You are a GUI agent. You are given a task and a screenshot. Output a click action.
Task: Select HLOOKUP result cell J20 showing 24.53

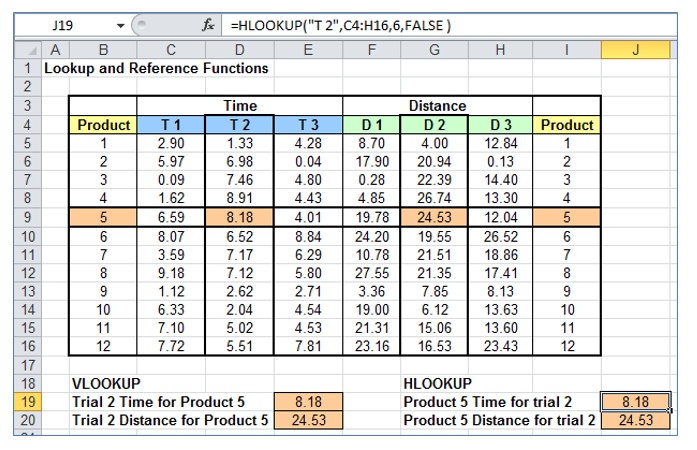click(x=636, y=420)
